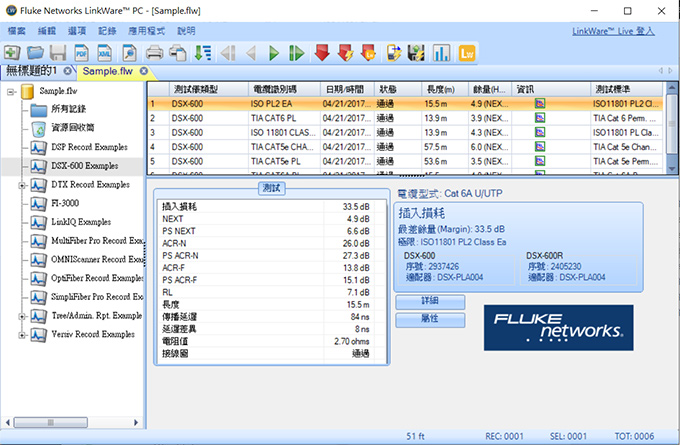Select FI-3000 in tree
Viewport: 680px width, 445px height.
(x=65, y=203)
